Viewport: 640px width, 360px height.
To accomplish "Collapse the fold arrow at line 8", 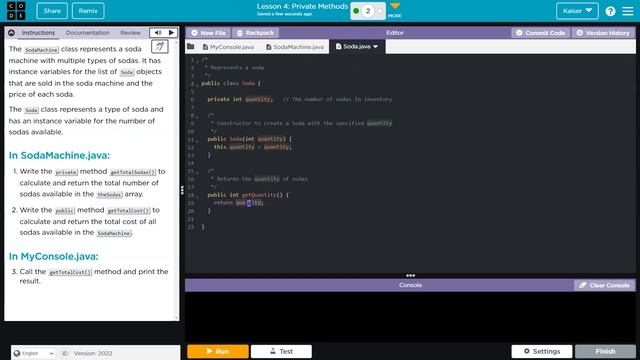I will 197,116.
